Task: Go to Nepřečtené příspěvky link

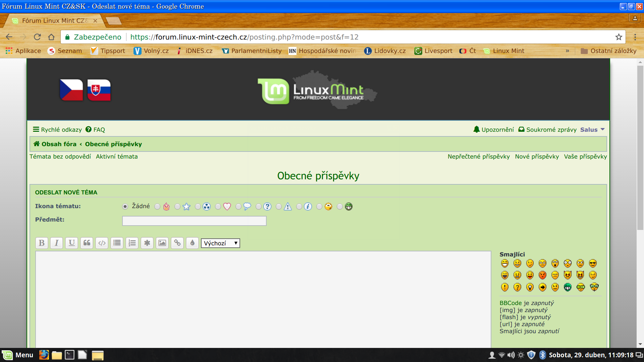Action: pyautogui.click(x=479, y=157)
